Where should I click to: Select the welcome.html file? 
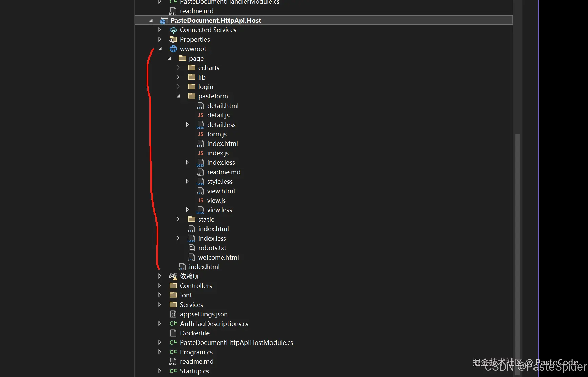218,258
